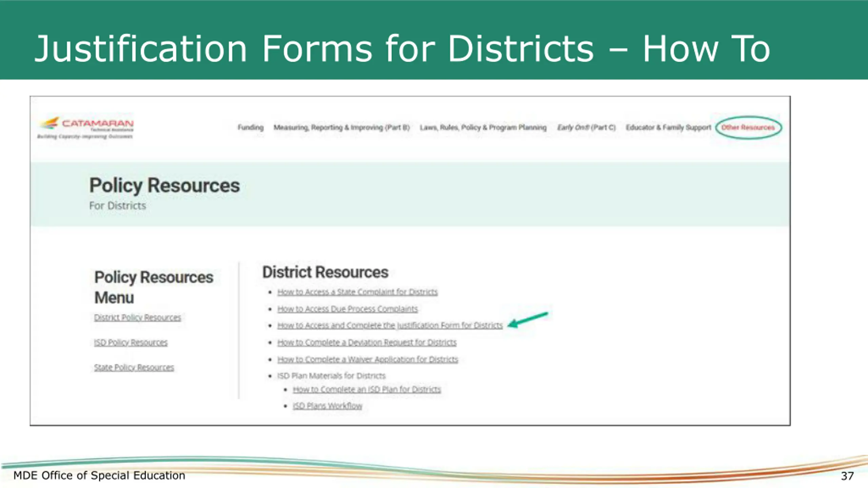Select the slide title Justification Forms for Districts
Image resolution: width=868 pixels, height=488 pixels.
[x=402, y=49]
